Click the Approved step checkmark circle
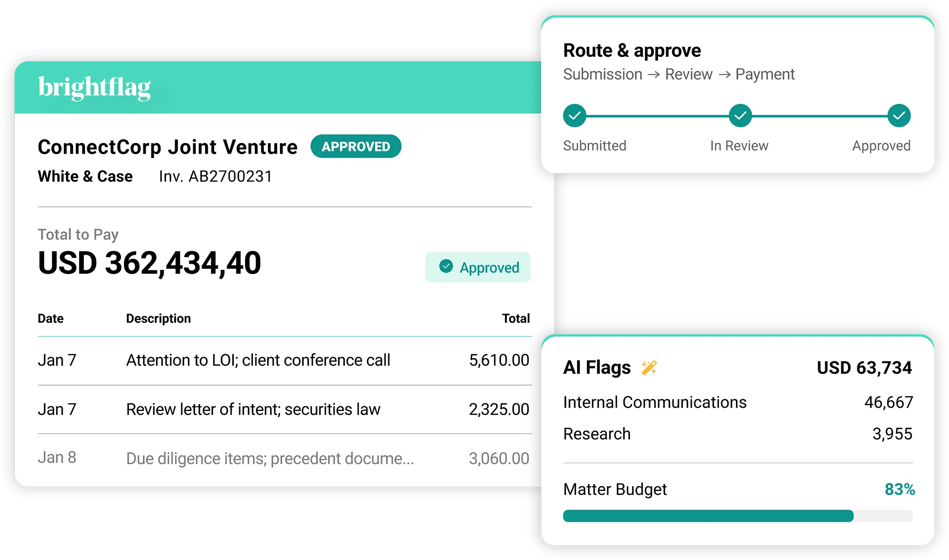The image size is (949, 560). 899,116
